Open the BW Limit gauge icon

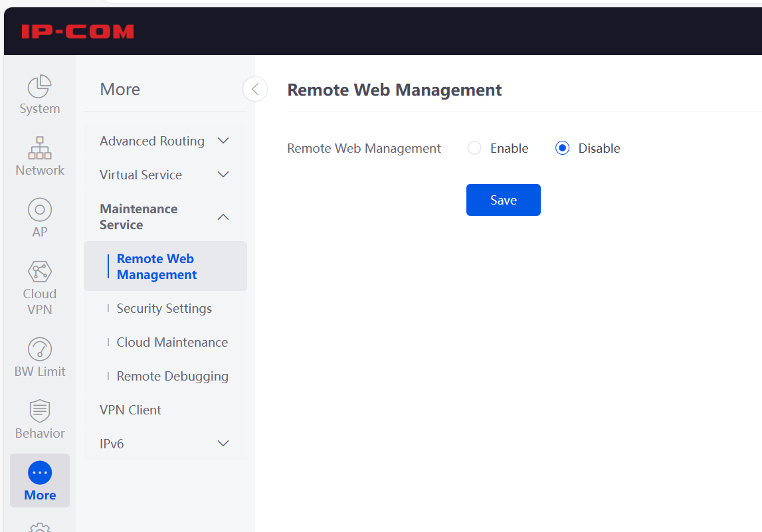click(x=39, y=349)
